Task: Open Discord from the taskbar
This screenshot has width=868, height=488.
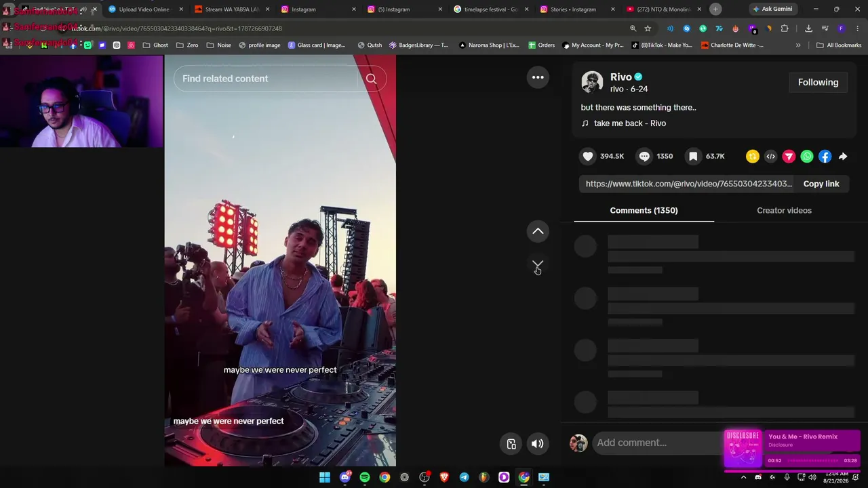Action: click(x=344, y=477)
